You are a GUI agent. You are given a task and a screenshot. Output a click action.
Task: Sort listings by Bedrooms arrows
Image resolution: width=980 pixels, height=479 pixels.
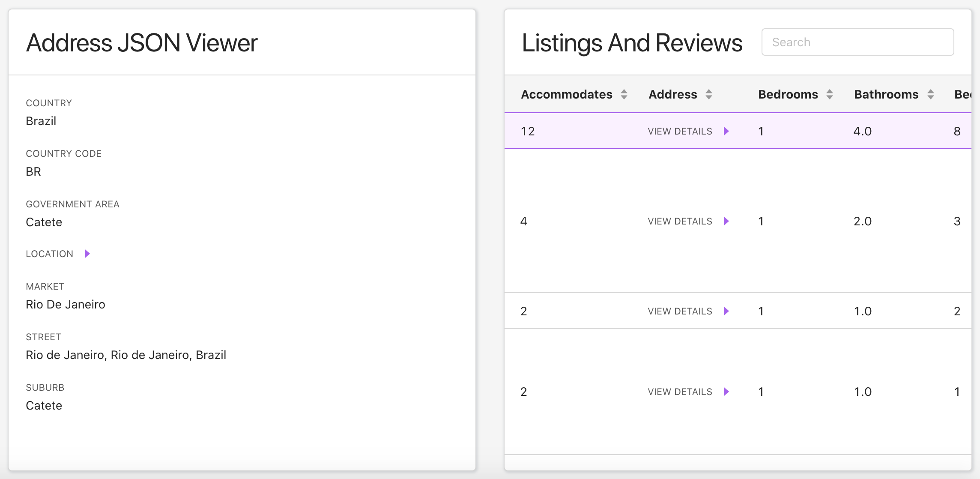coord(830,94)
